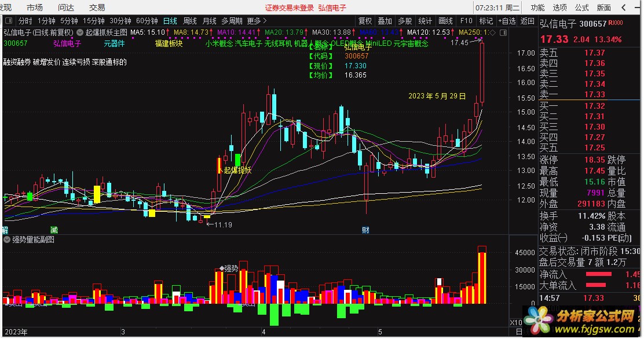Click the 起爆抓妖主图 indicator name
The height and width of the screenshot is (339, 644).
pos(107,32)
